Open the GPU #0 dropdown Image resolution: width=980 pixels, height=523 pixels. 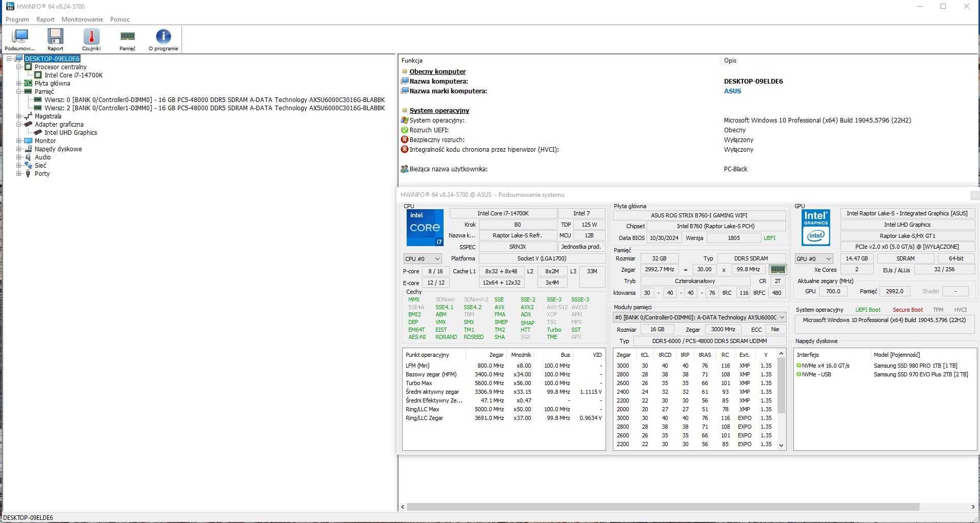pyautogui.click(x=813, y=259)
